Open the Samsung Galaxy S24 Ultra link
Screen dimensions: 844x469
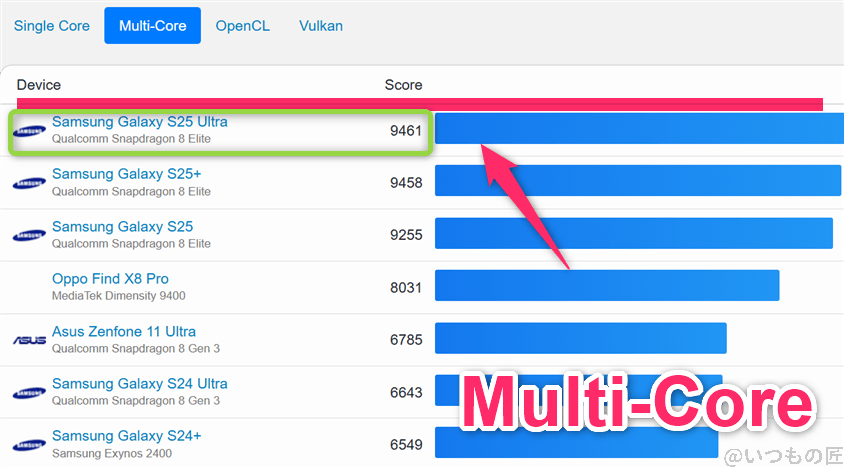tap(140, 383)
